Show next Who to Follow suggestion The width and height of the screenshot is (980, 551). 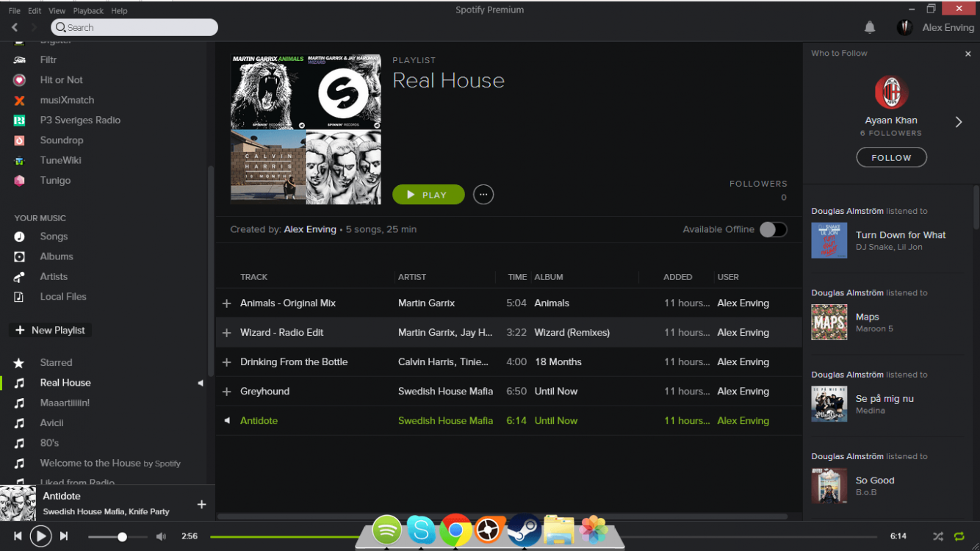[x=959, y=122]
